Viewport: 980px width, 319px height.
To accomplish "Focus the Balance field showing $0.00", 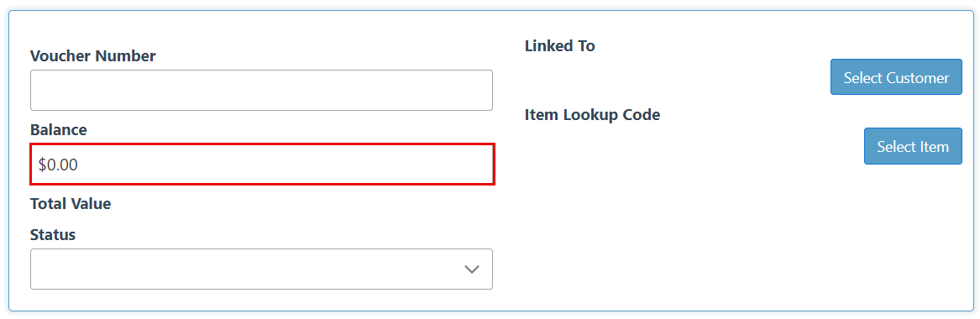I will click(x=263, y=165).
